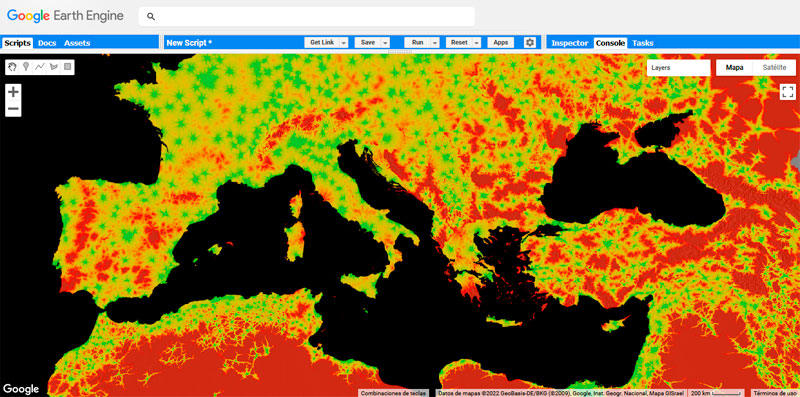
Task: Switch to the Inspector tab
Action: coord(570,43)
